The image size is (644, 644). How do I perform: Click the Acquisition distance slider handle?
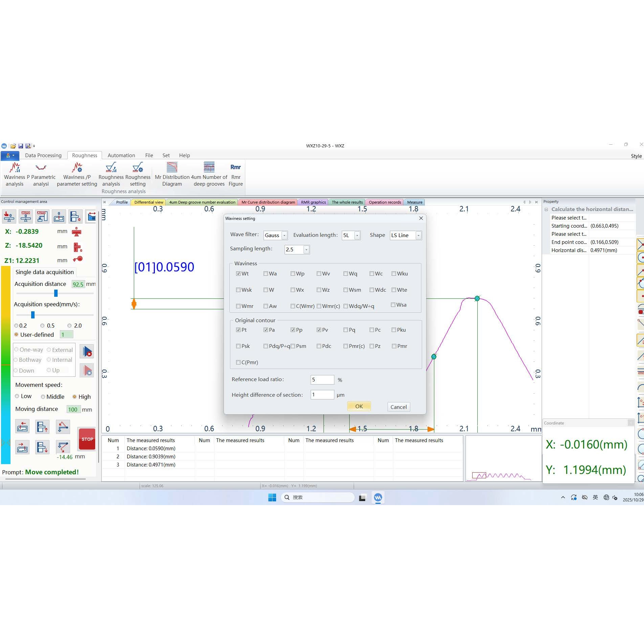click(x=56, y=293)
